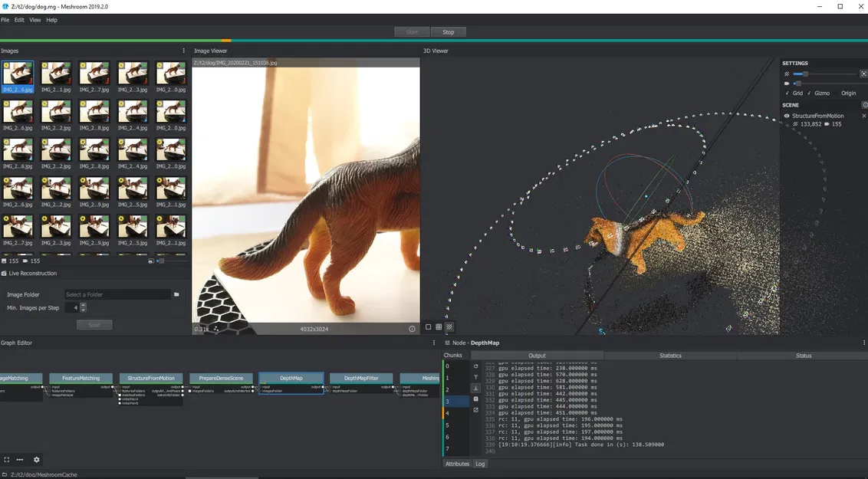This screenshot has height=479, width=868.
Task: Click the folder browse icon for Image Folder
Action: (x=176, y=294)
